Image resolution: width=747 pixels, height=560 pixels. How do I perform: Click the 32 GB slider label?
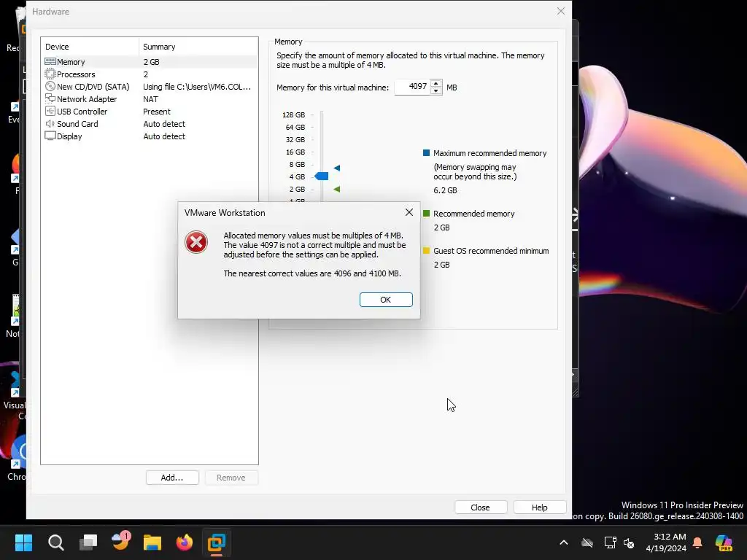(x=295, y=139)
